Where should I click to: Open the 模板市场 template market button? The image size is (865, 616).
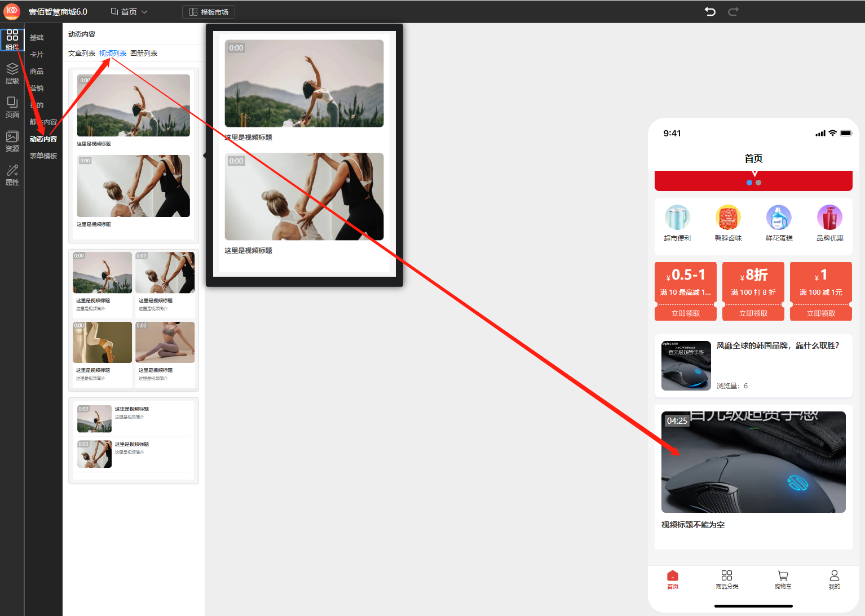point(209,12)
